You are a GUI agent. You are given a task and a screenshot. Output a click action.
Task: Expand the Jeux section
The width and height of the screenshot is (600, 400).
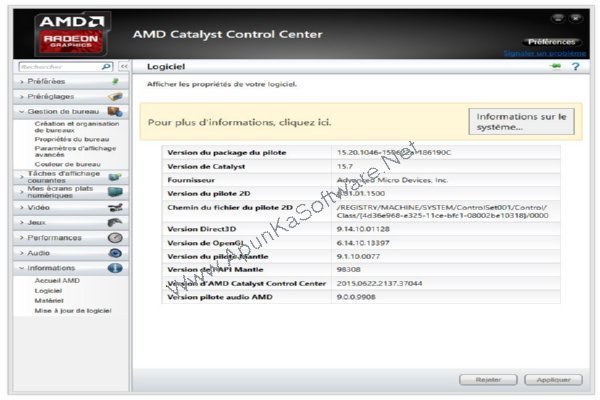pyautogui.click(x=22, y=222)
